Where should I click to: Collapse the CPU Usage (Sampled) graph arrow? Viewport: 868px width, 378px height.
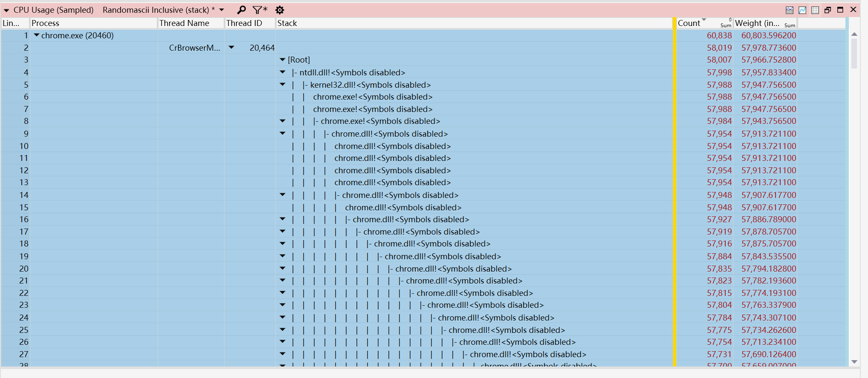[6, 10]
